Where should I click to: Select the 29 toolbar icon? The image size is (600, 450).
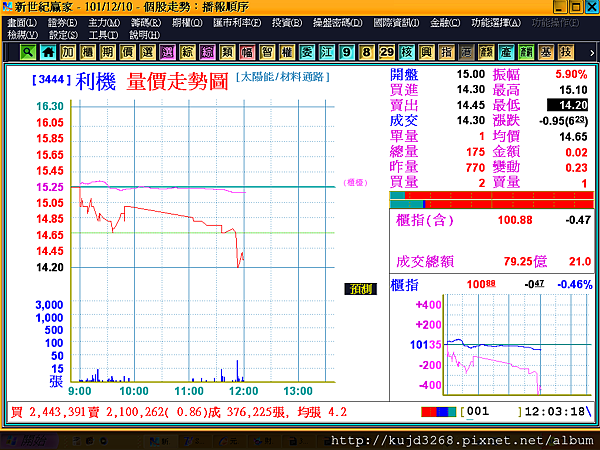coord(386,52)
